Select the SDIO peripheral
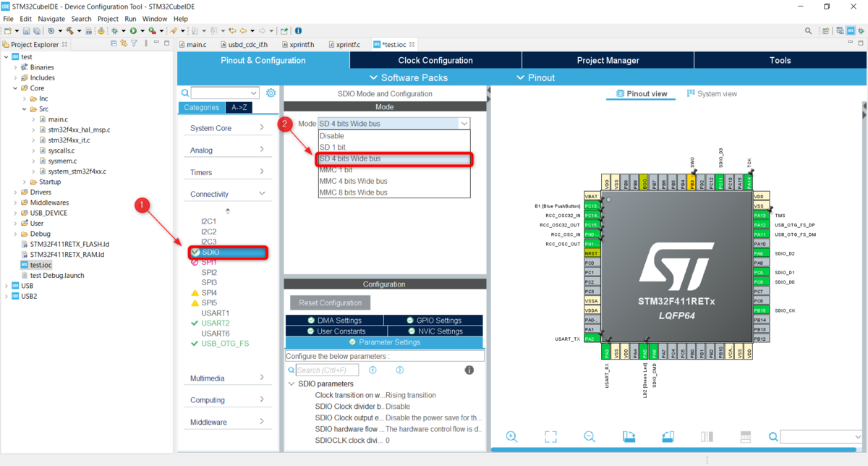The image size is (868, 466). coord(229,252)
